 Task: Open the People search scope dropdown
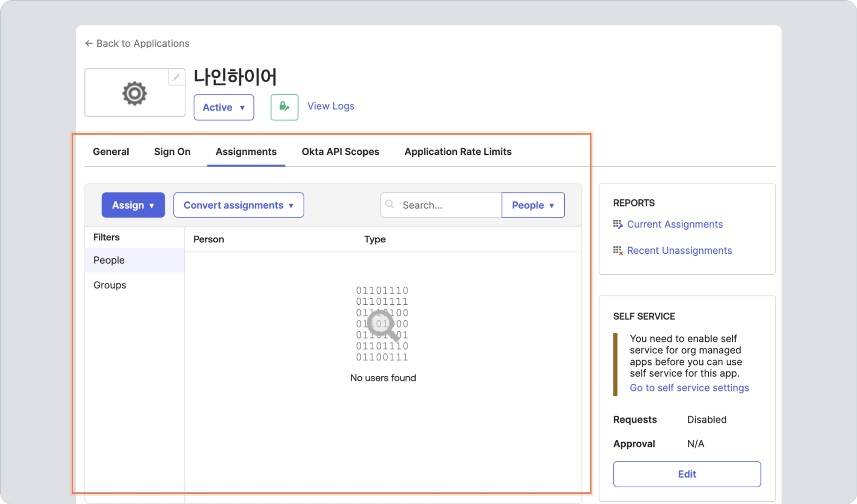click(x=533, y=205)
